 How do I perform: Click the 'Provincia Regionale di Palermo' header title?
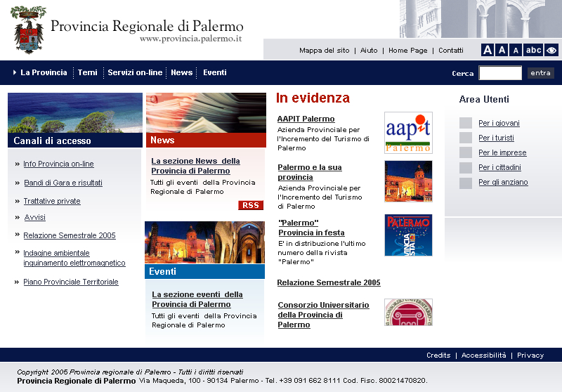tap(147, 26)
